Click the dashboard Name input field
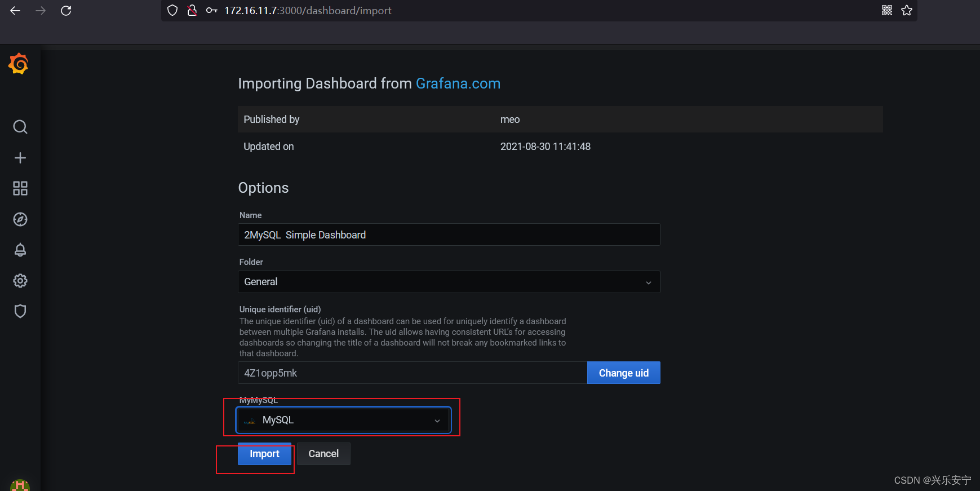This screenshot has width=980, height=491. click(449, 235)
